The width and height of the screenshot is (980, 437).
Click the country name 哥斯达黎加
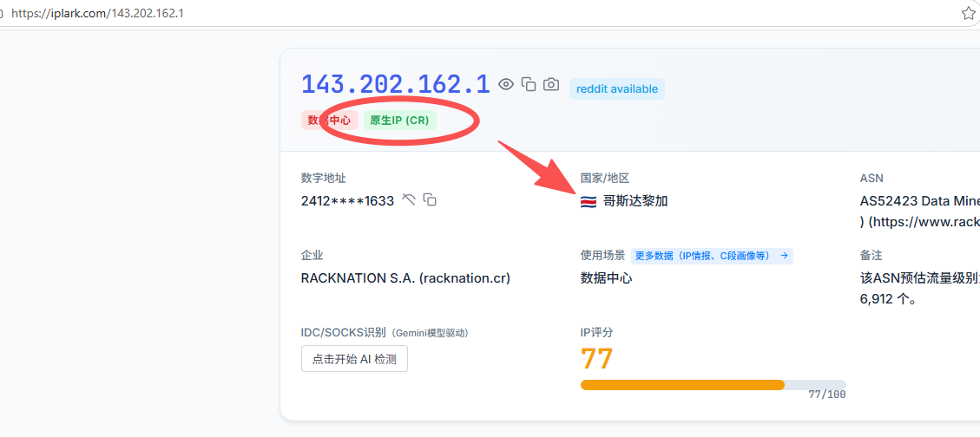[635, 201]
